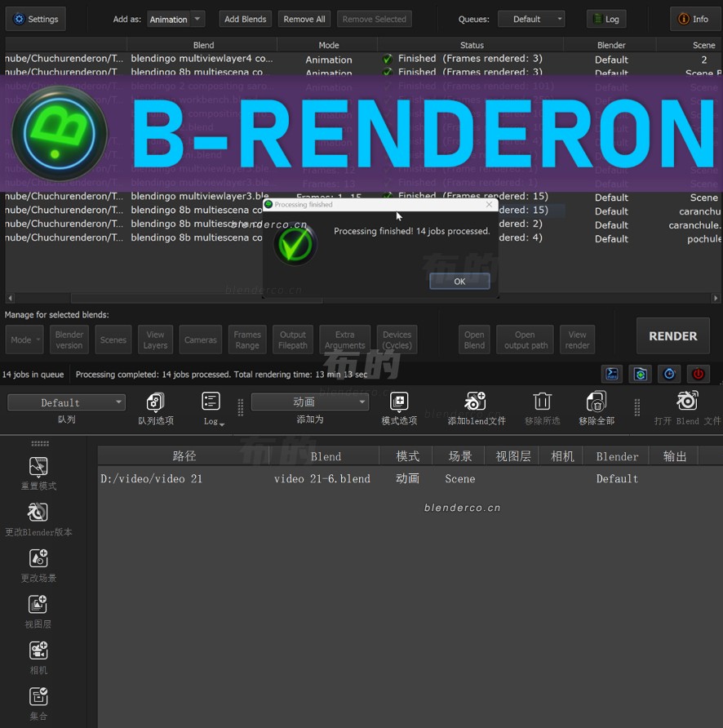
Task: Click the console terminal icon in status bar
Action: [611, 375]
